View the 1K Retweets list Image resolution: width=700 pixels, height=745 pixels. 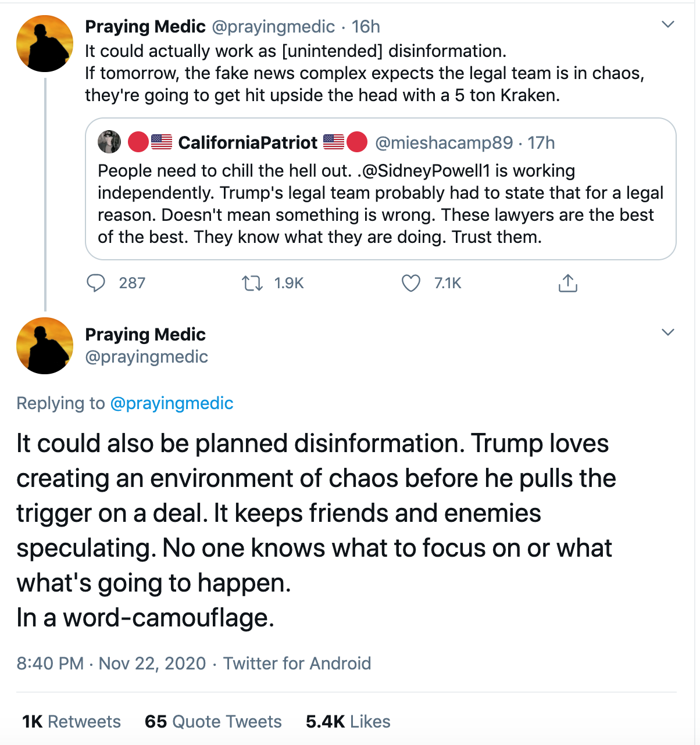click(x=72, y=721)
